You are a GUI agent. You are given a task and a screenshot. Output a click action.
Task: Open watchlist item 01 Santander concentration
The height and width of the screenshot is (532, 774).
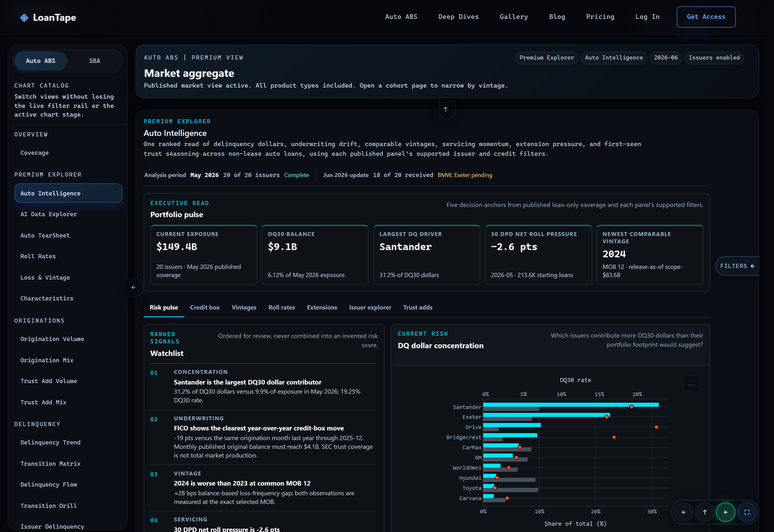pyautogui.click(x=263, y=386)
